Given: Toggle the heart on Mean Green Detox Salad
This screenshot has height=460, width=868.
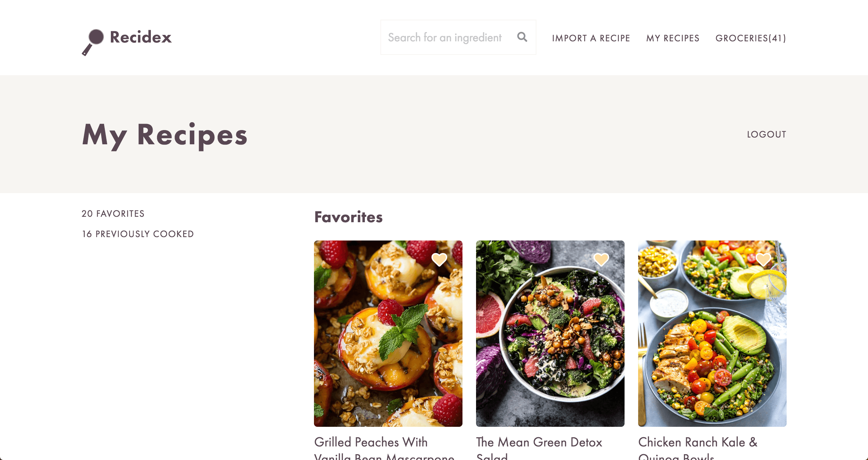Looking at the screenshot, I should click(x=601, y=260).
